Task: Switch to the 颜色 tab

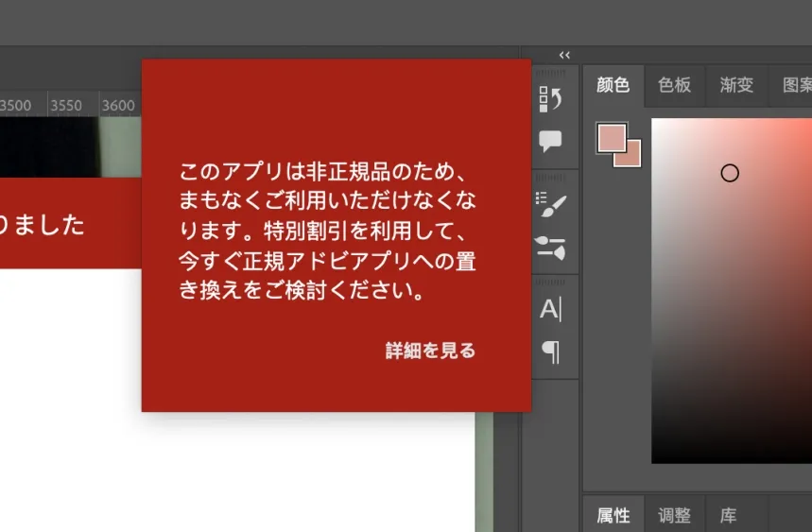Action: click(613, 85)
